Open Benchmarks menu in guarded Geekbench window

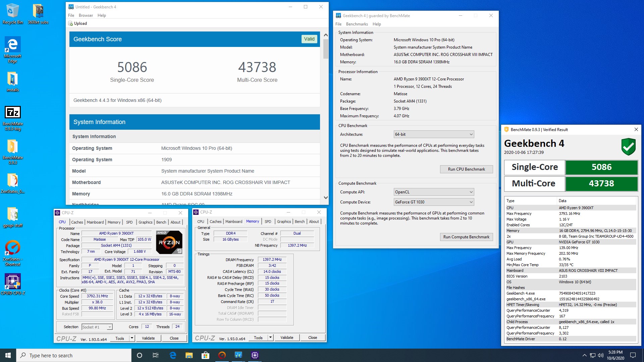tap(357, 24)
